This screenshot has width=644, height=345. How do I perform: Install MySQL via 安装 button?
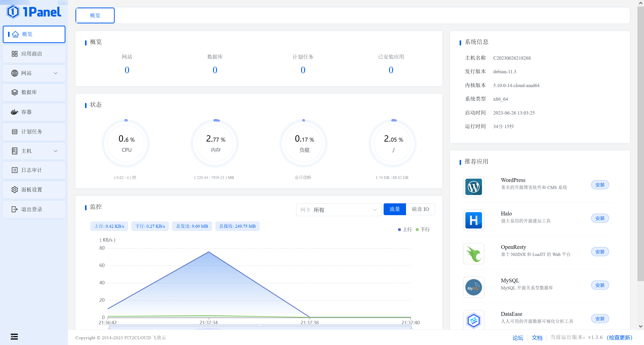pyautogui.click(x=600, y=285)
